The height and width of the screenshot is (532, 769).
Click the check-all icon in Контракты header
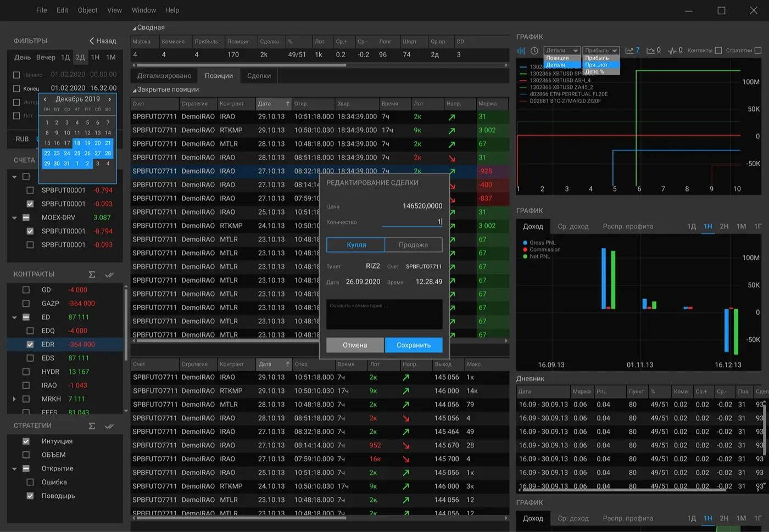click(x=109, y=275)
